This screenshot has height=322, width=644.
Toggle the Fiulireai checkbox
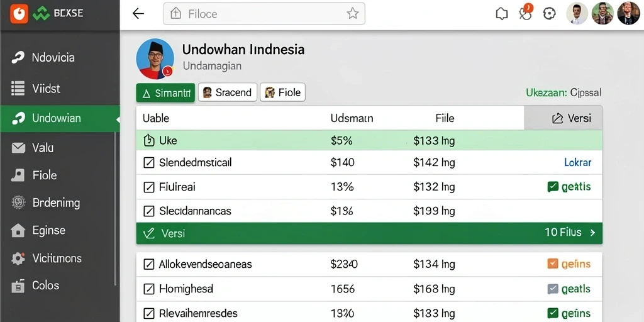[148, 187]
